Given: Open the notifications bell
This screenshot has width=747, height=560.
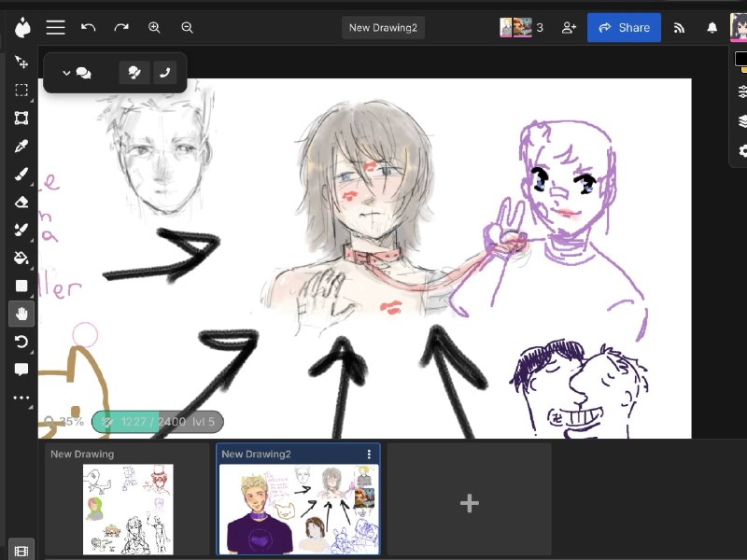Looking at the screenshot, I should click(x=712, y=28).
